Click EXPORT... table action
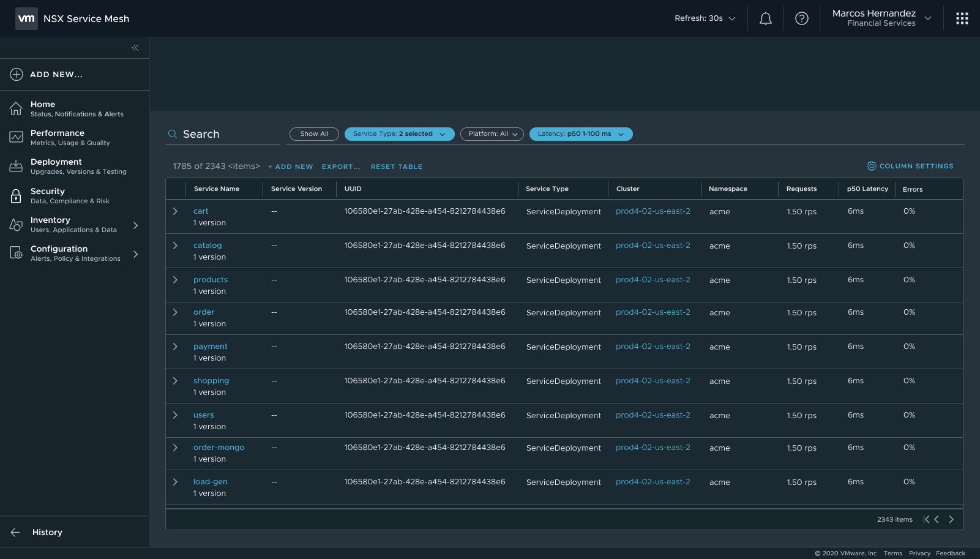The height and width of the screenshot is (559, 980). (341, 167)
